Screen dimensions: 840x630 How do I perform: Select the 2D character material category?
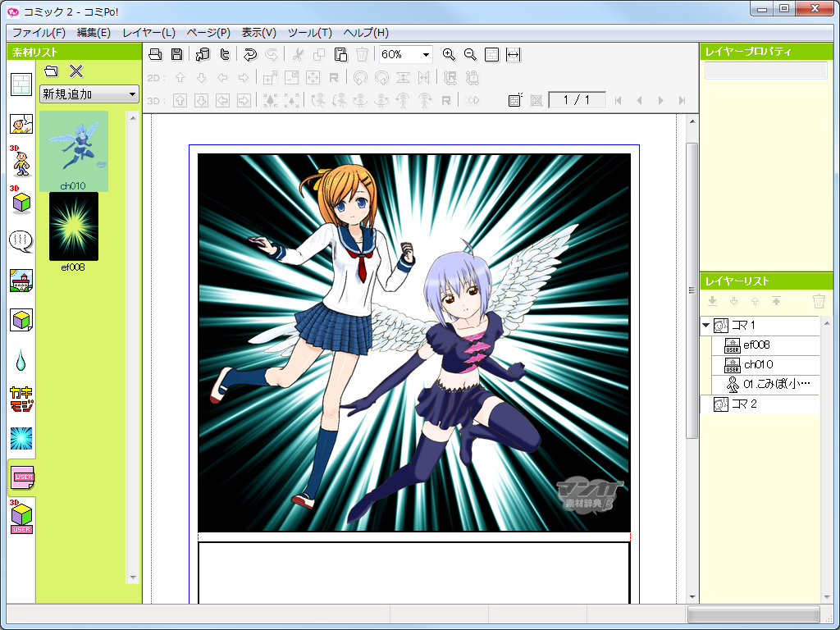pyautogui.click(x=21, y=124)
